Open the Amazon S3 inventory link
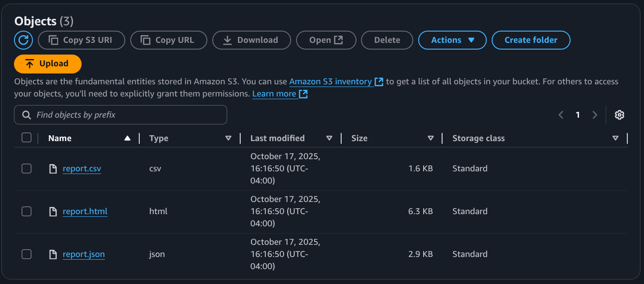644x284 pixels. click(330, 82)
